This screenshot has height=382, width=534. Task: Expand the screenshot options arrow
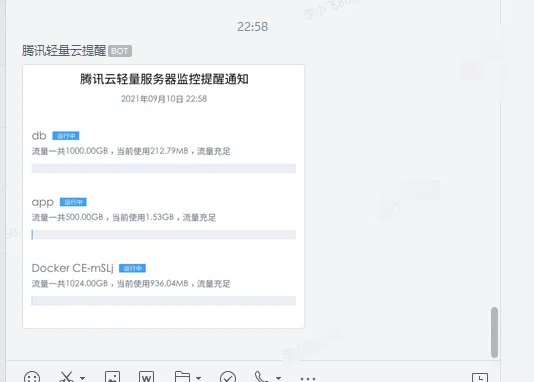82,378
